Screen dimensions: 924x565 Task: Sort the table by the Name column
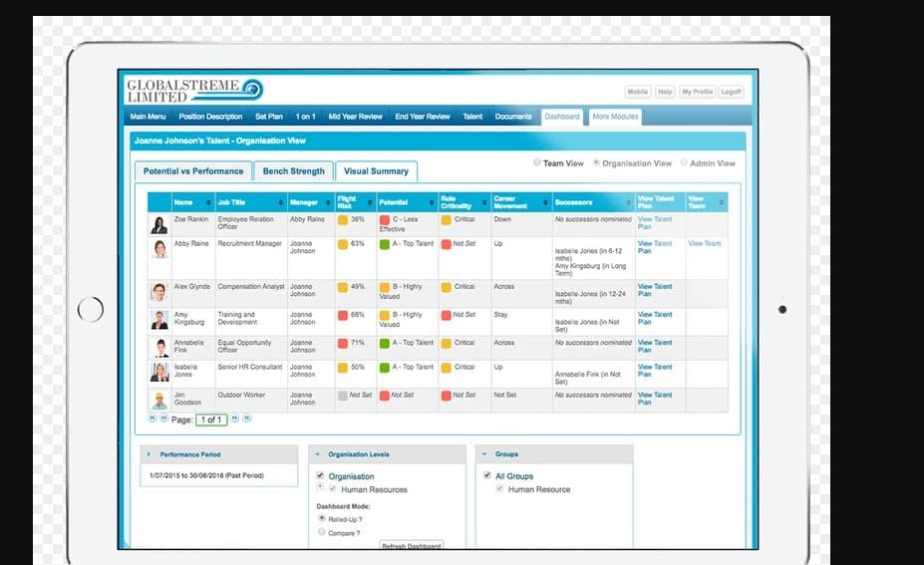pos(209,202)
